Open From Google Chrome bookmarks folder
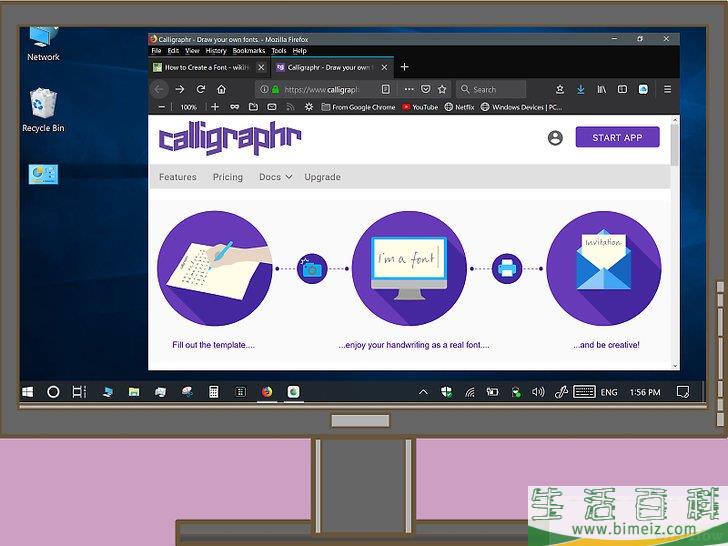The height and width of the screenshot is (546, 728). pos(358,107)
